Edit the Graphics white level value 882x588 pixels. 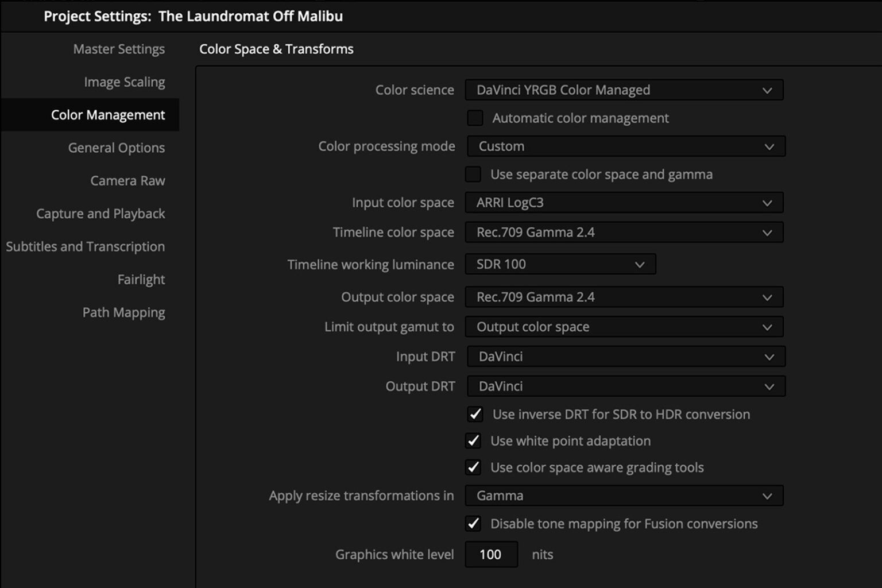tap(491, 554)
